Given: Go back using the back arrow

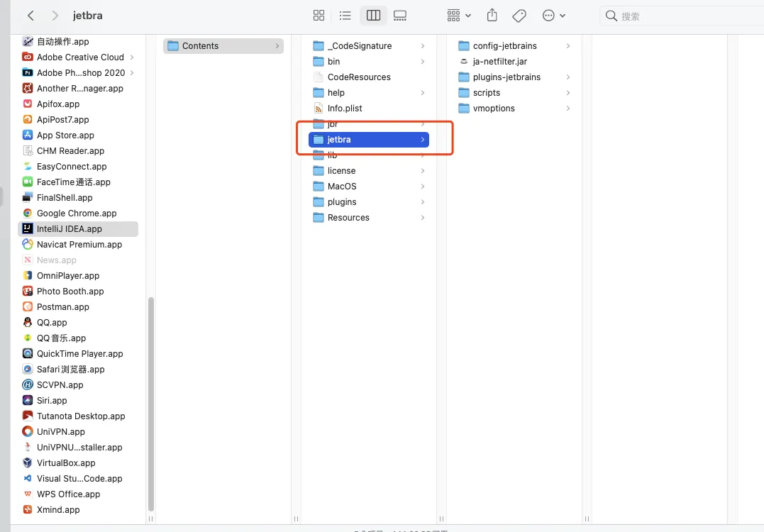Looking at the screenshot, I should coord(31,16).
